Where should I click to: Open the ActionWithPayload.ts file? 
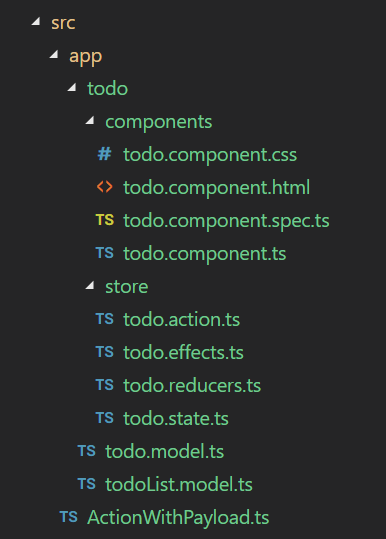click(x=178, y=517)
